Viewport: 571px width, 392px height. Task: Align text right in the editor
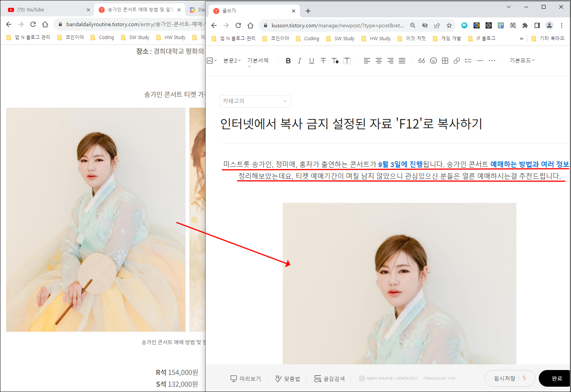click(390, 61)
